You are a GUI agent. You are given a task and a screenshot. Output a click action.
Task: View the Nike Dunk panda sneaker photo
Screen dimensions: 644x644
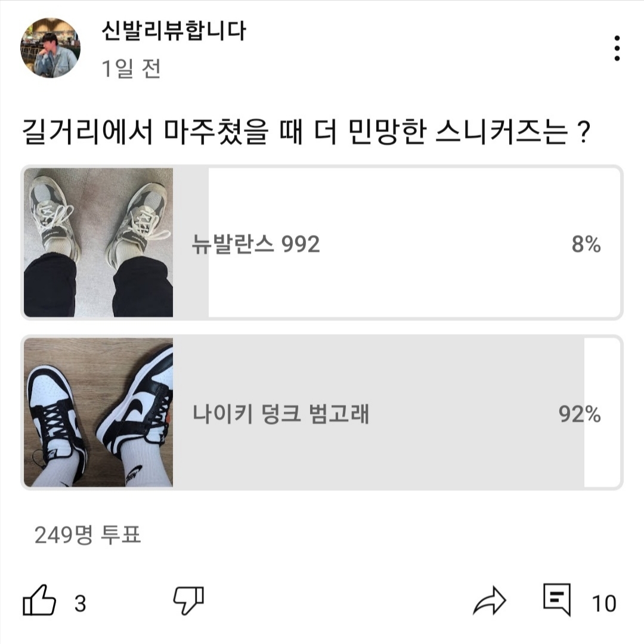click(x=98, y=413)
